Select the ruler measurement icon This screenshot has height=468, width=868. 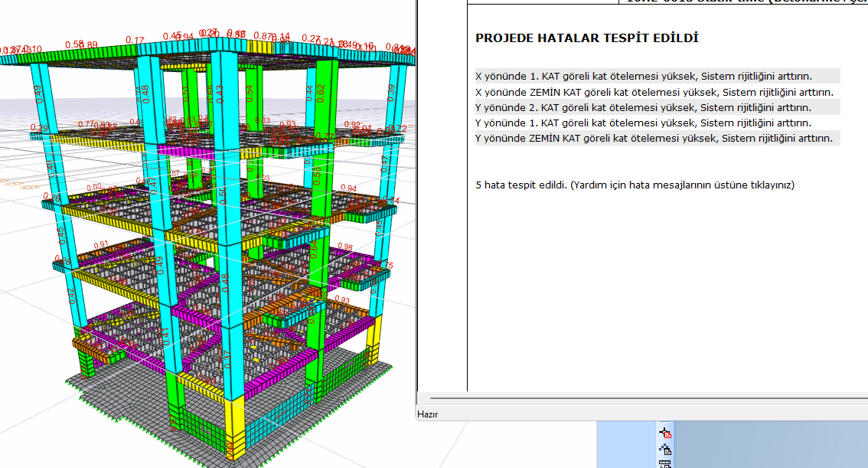pyautogui.click(x=664, y=464)
